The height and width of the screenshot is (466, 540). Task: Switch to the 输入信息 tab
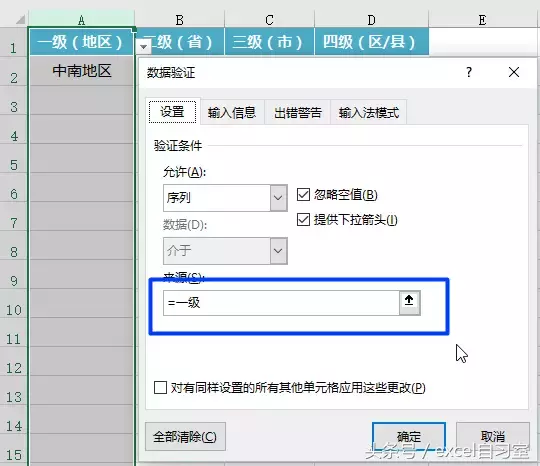[231, 112]
